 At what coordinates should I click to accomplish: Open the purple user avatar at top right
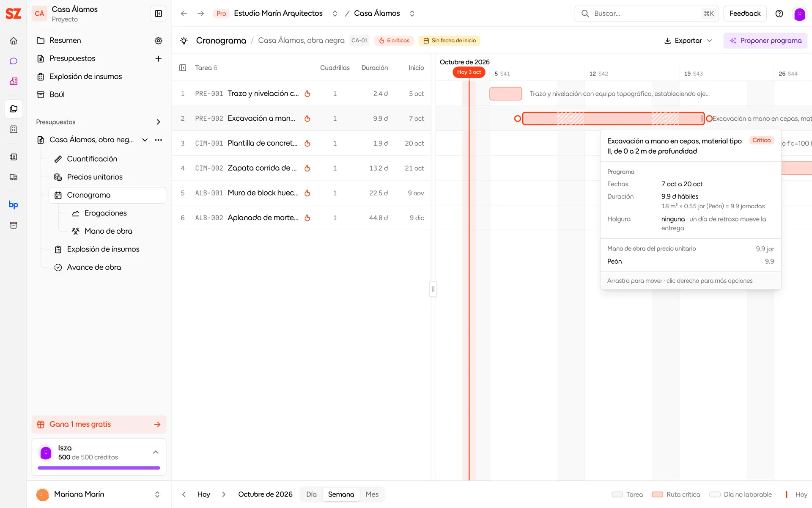click(x=799, y=14)
